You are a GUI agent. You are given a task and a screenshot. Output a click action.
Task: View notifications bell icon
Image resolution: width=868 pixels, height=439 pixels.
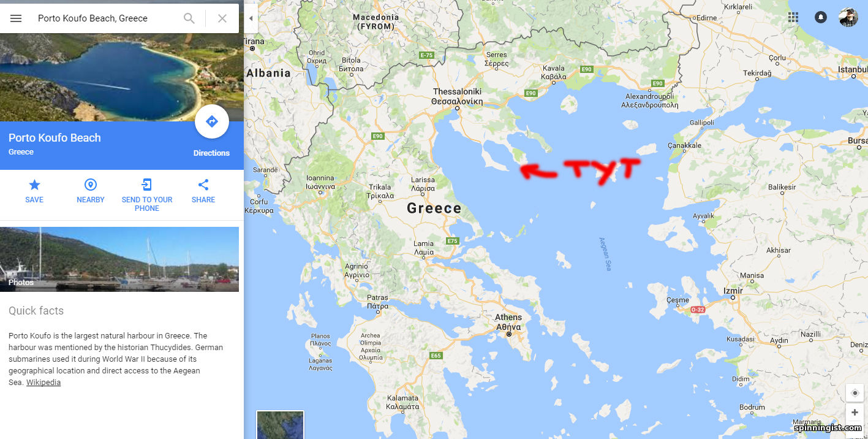pos(821,17)
